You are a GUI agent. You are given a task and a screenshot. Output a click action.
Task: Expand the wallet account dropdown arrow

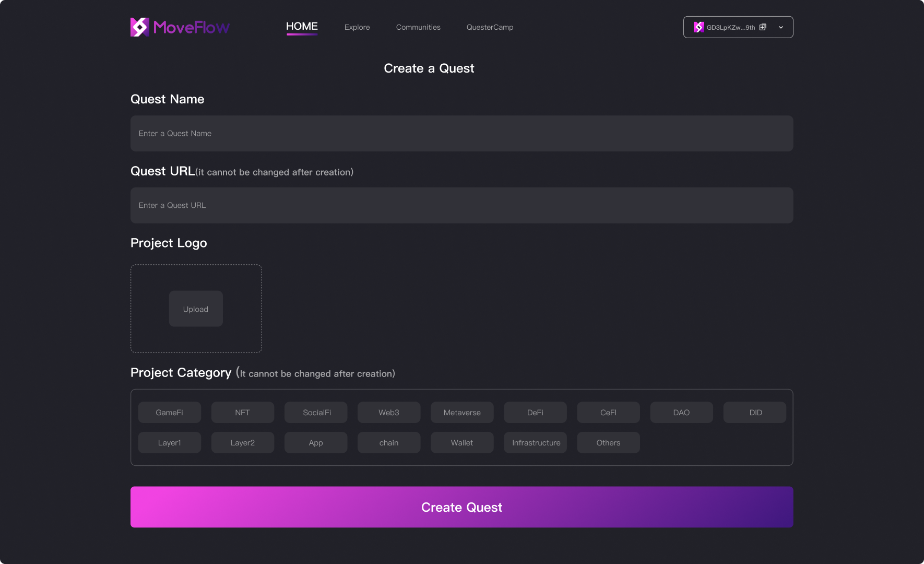tap(781, 27)
